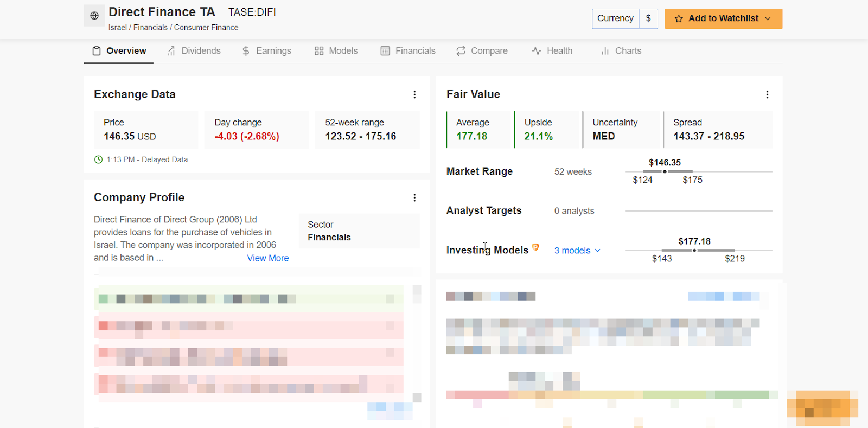Click the Investing Models $177.18 marker
This screenshot has width=868, height=428.
click(694, 250)
